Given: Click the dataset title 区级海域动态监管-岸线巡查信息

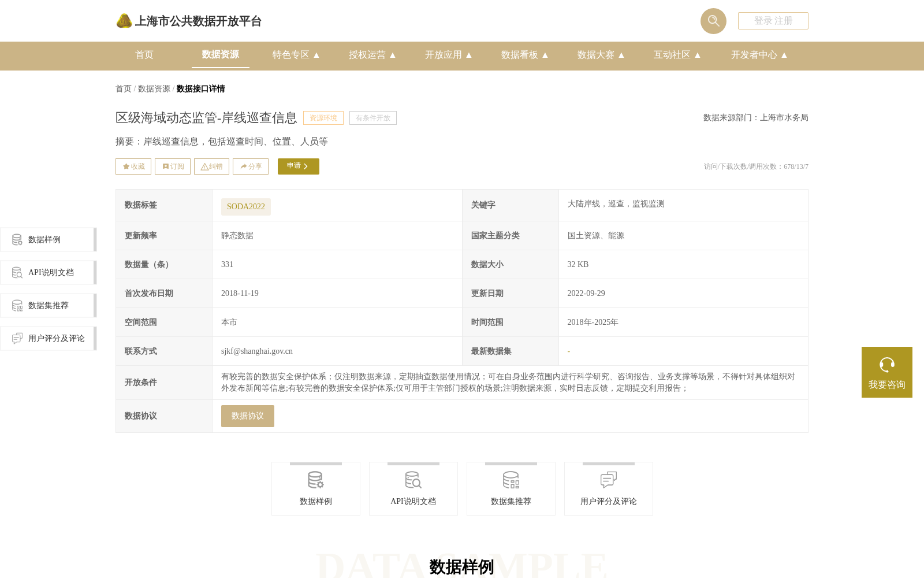Looking at the screenshot, I should pyautogui.click(x=206, y=118).
